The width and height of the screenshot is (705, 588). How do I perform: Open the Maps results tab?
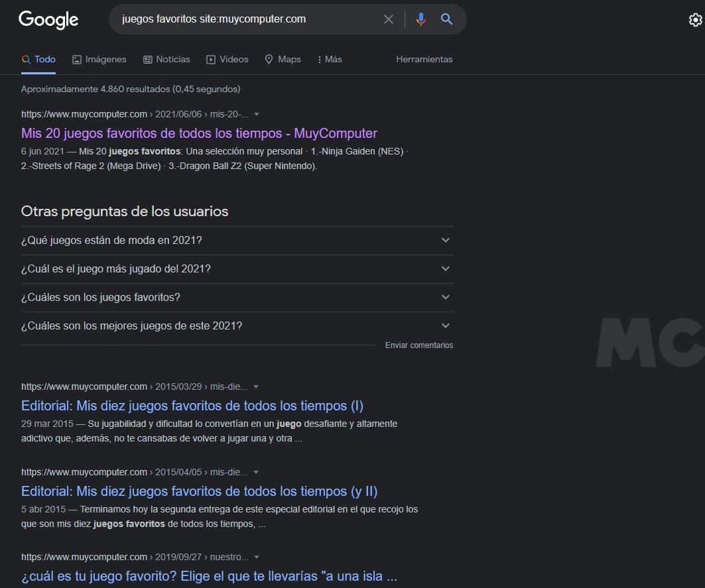[283, 60]
